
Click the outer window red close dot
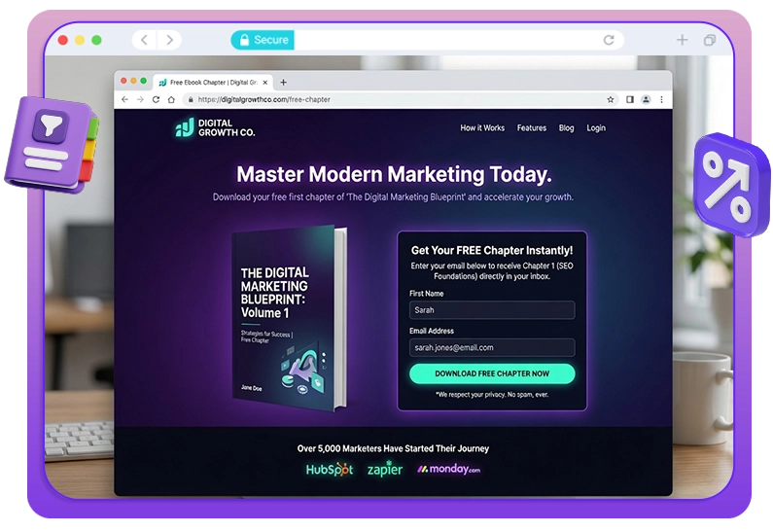62,40
